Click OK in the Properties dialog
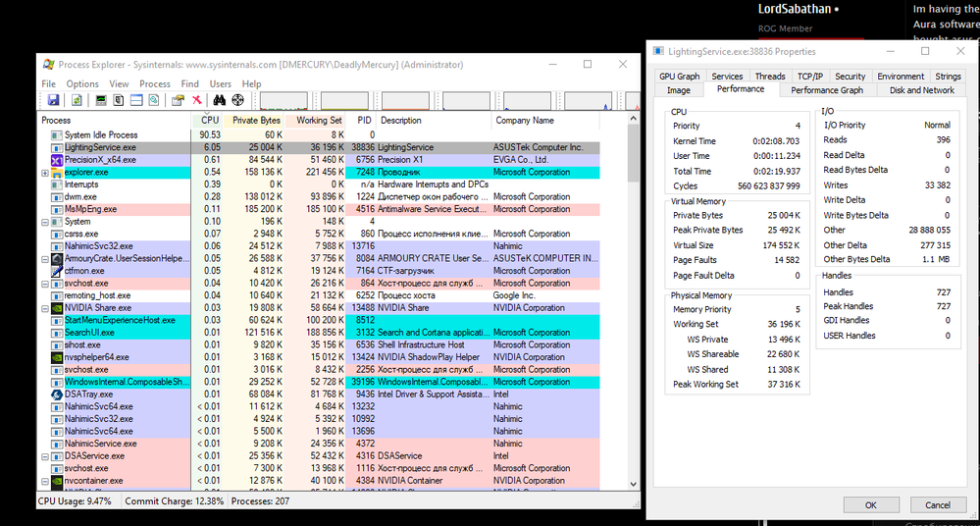980x526 pixels. pyautogui.click(x=871, y=505)
